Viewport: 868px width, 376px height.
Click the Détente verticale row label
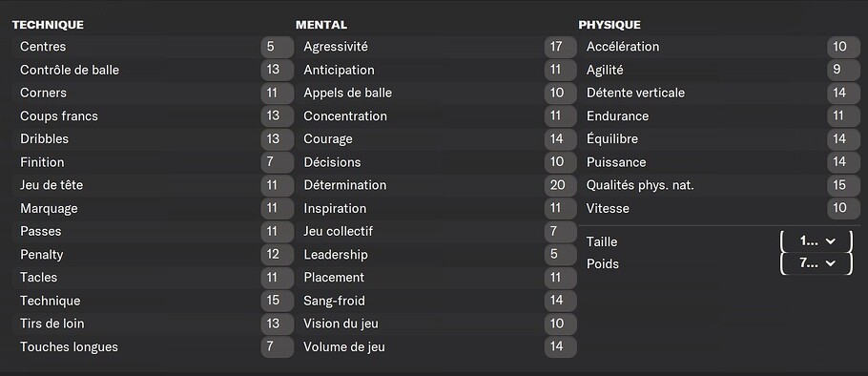point(635,93)
